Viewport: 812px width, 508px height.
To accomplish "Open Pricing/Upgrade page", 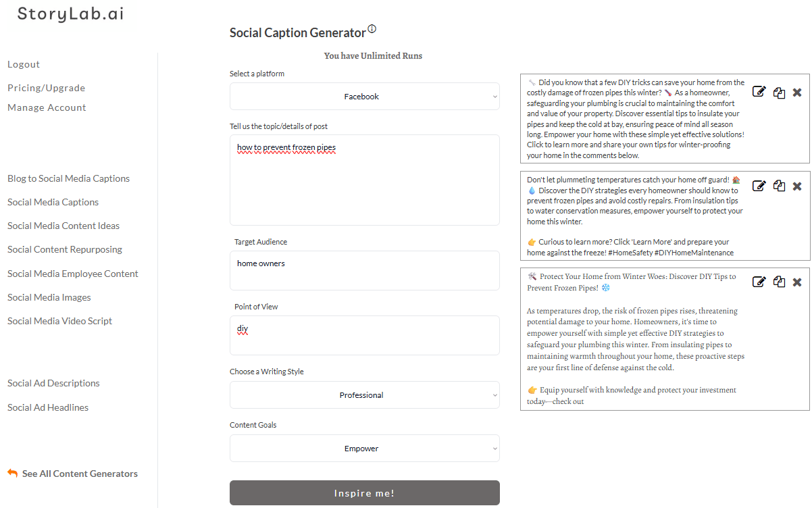I will [x=46, y=87].
